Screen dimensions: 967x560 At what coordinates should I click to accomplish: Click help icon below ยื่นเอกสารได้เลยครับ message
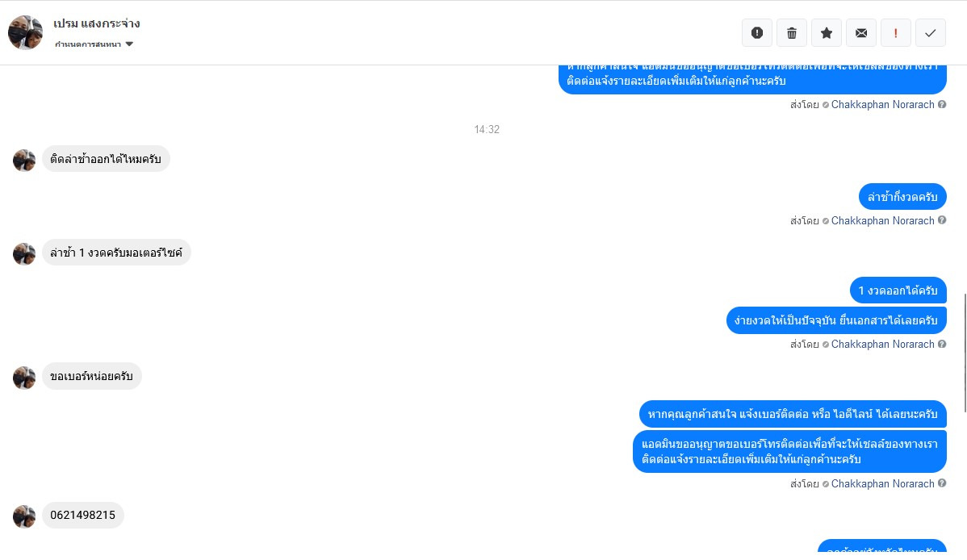942,344
